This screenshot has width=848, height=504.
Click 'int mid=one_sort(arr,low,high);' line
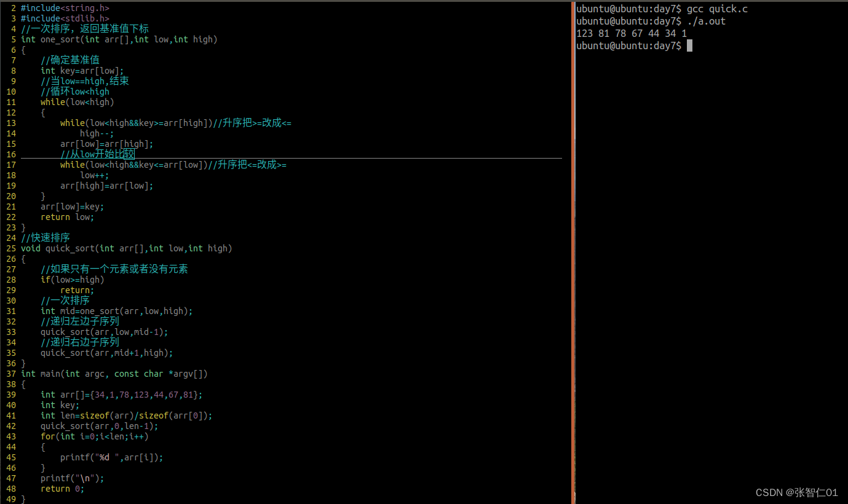(117, 311)
